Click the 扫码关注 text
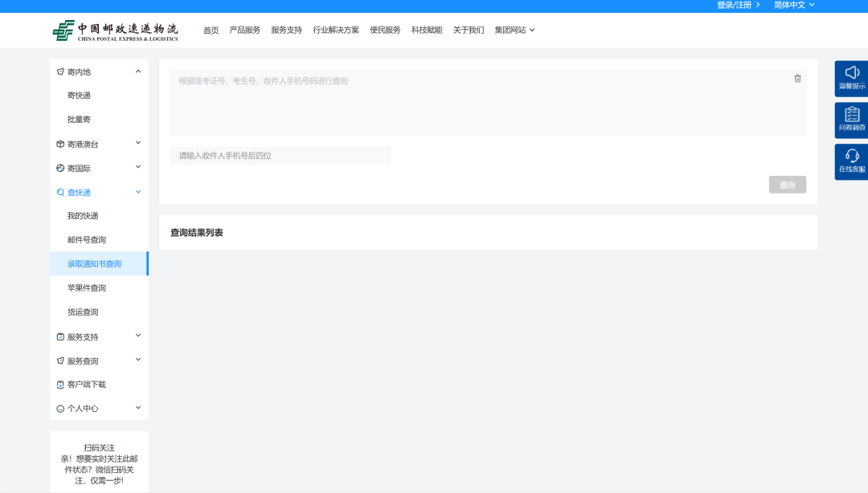This screenshot has height=493, width=868. tap(99, 447)
